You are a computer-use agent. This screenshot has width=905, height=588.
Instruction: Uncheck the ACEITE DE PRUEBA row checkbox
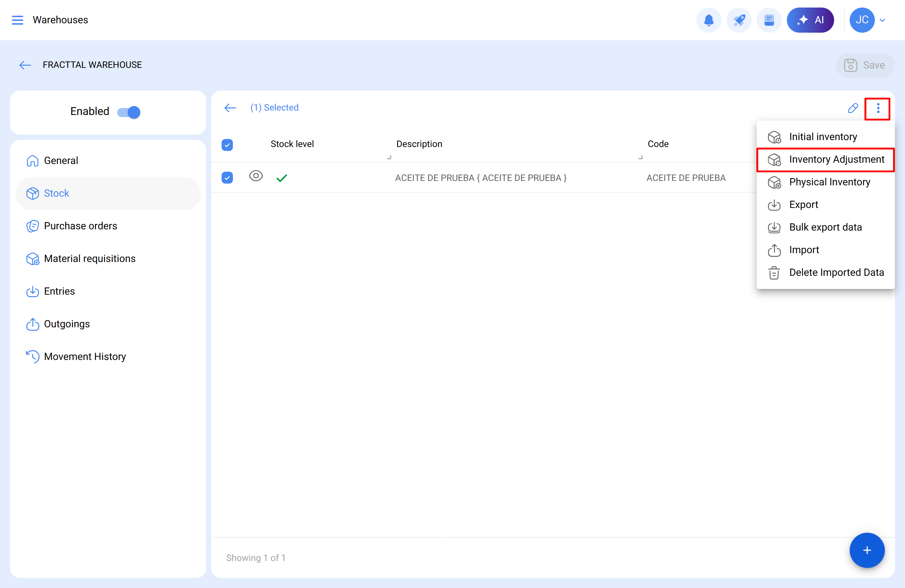tap(227, 177)
